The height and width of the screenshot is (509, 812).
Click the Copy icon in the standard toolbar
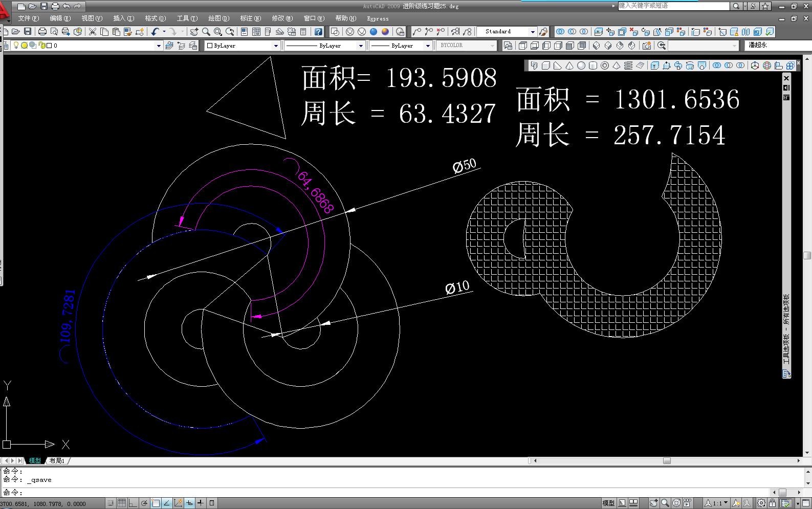click(x=104, y=32)
